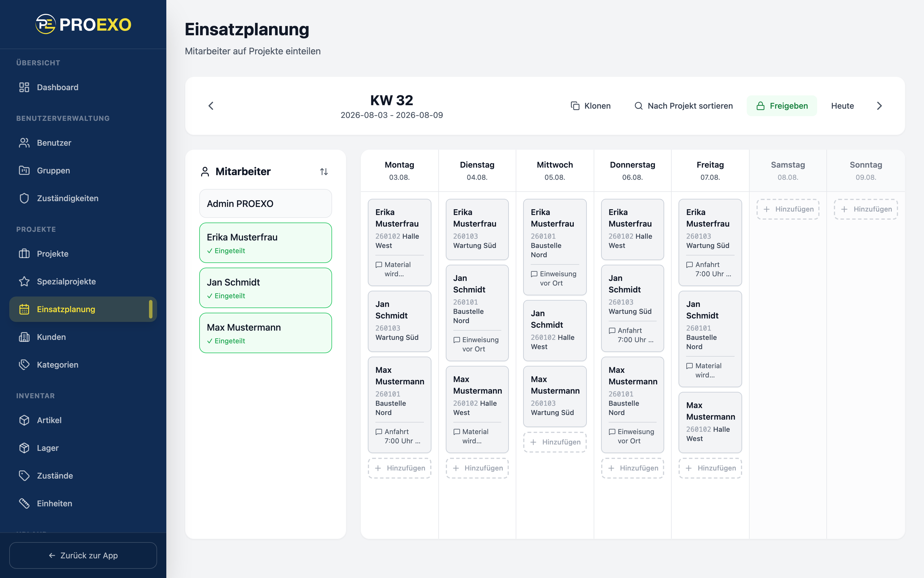The height and width of the screenshot is (578, 924).
Task: Click Nach Projekt sortieren
Action: (683, 106)
